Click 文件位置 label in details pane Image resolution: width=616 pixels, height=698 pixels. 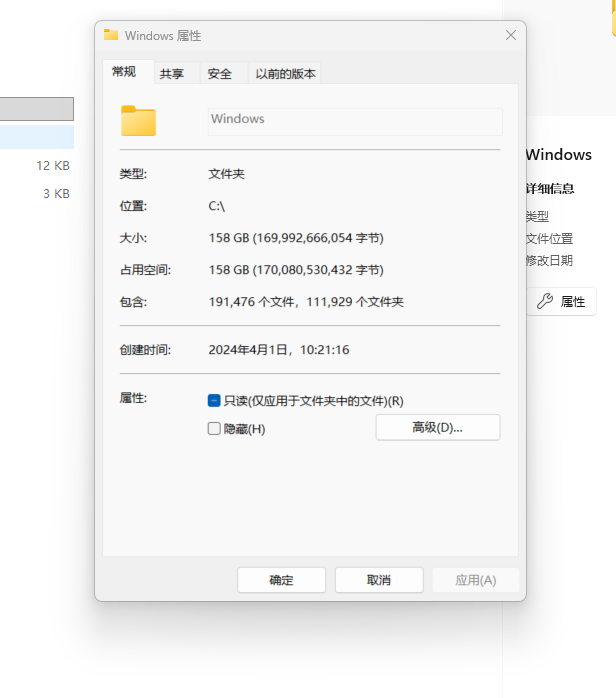coord(549,239)
